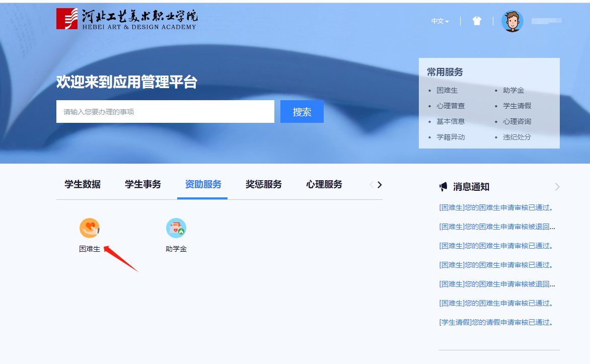Image resolution: width=590 pixels, height=364 pixels.
Task: Switch to the 学生事务 tab
Action: (x=143, y=184)
